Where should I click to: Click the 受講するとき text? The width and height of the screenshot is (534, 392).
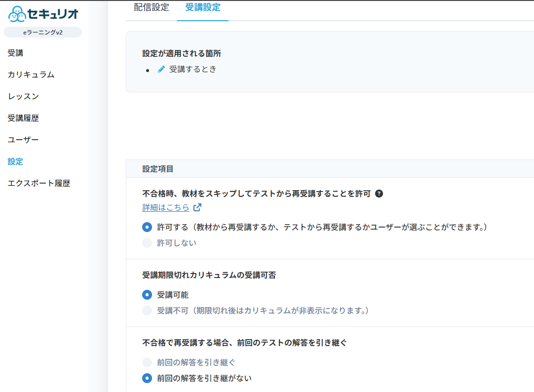click(x=193, y=69)
